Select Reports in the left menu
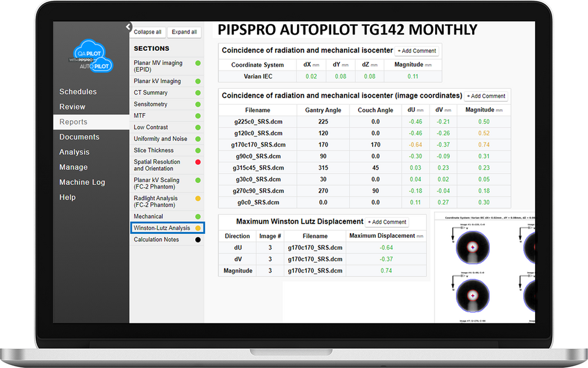 click(x=91, y=122)
